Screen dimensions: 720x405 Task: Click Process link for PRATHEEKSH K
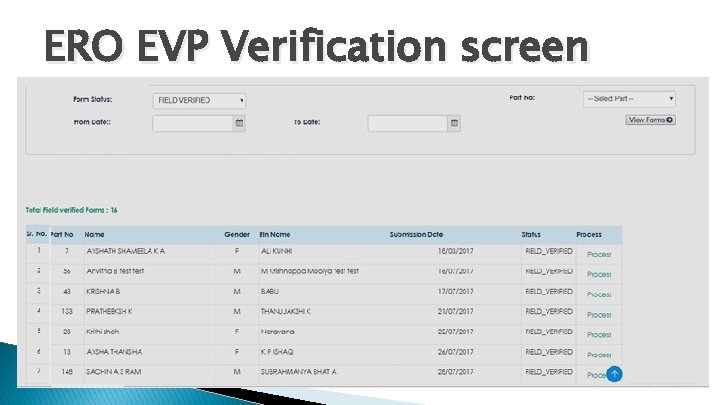[x=599, y=315]
